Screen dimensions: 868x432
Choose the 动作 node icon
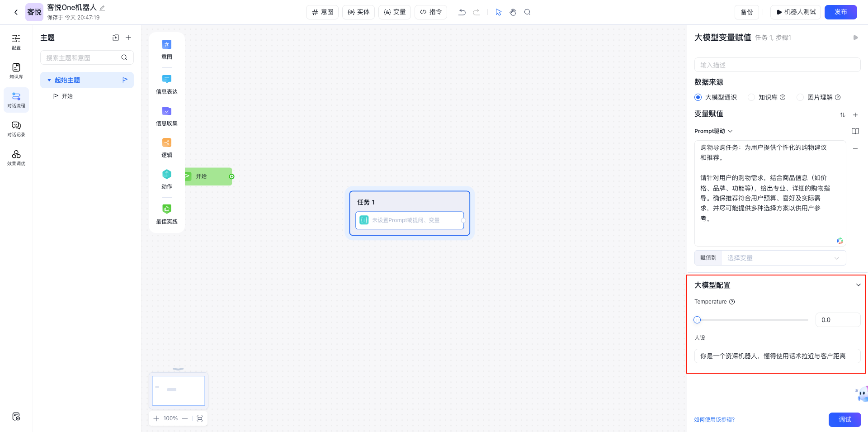[167, 175]
